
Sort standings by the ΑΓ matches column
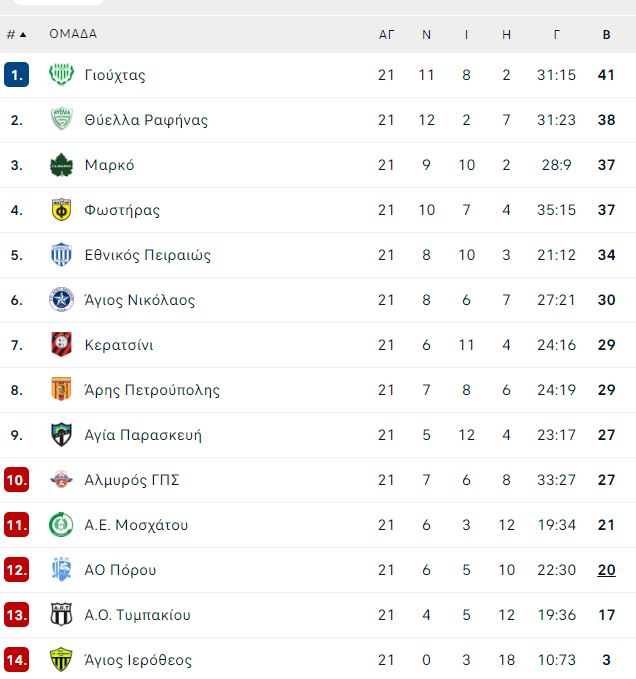[x=386, y=34]
